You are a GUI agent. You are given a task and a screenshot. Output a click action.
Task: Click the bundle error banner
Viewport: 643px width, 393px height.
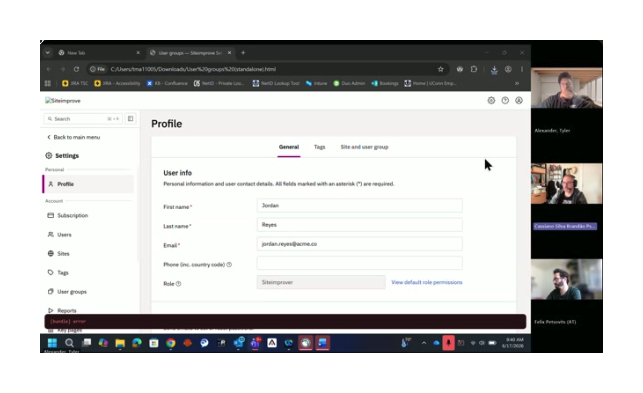(x=285, y=321)
